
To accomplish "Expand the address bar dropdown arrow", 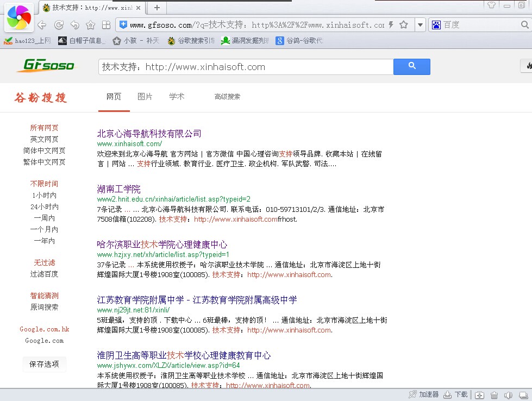I will pos(421,25).
